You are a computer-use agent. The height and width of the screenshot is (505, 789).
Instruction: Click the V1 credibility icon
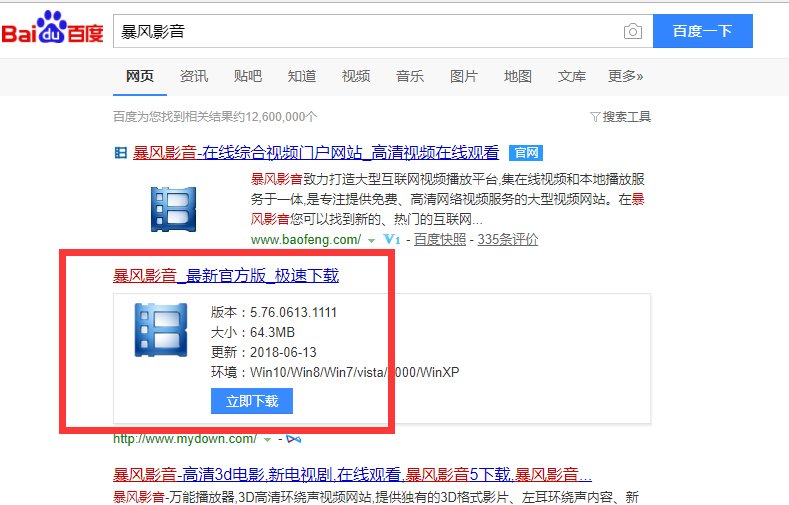point(392,240)
